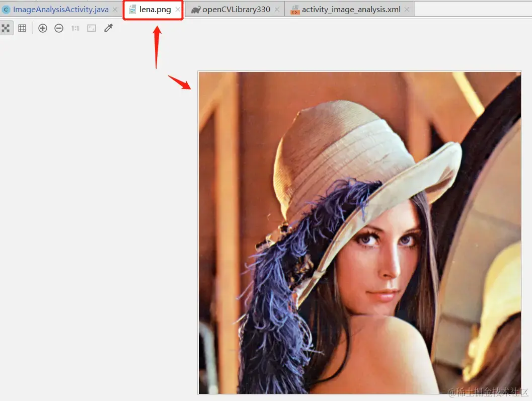Zoom in with the plus magnifier icon

click(43, 28)
